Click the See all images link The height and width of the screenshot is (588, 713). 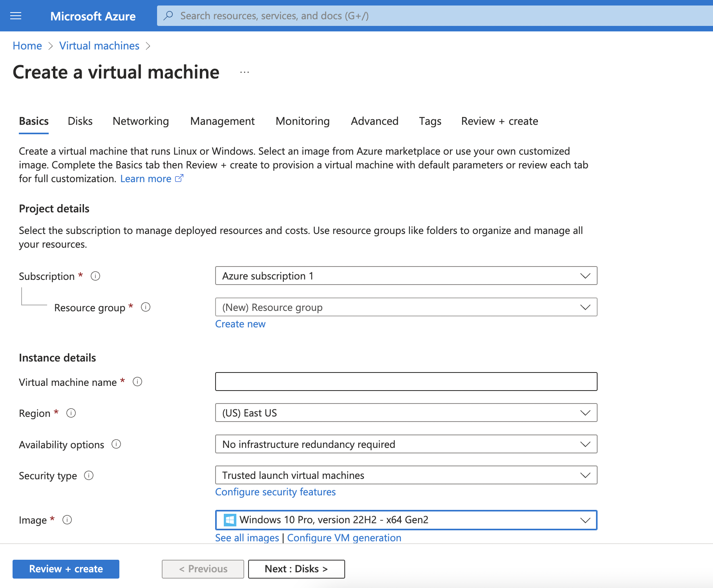247,537
